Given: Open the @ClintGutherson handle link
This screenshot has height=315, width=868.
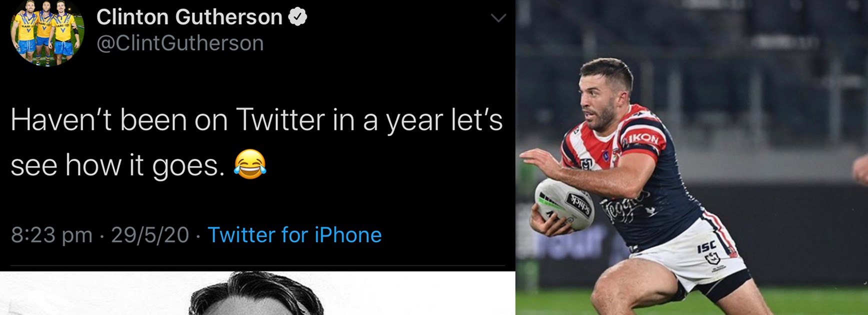Looking at the screenshot, I should [x=180, y=43].
